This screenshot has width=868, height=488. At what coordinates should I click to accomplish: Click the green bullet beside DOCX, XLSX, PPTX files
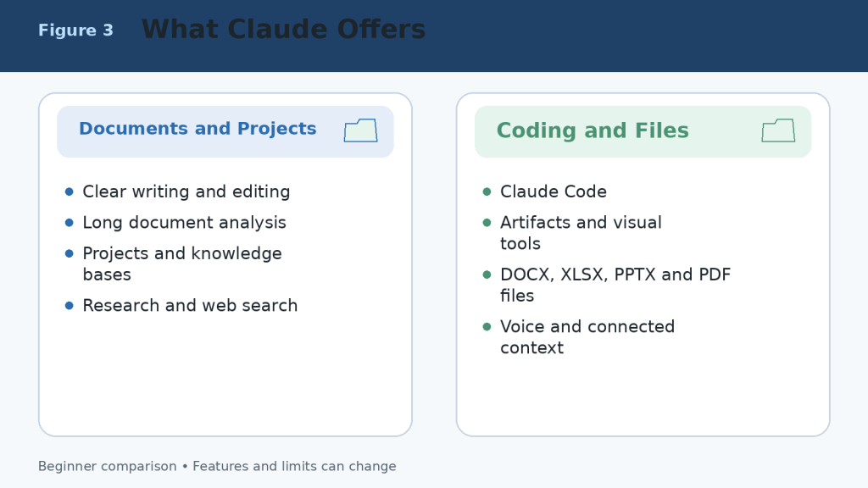tap(487, 274)
